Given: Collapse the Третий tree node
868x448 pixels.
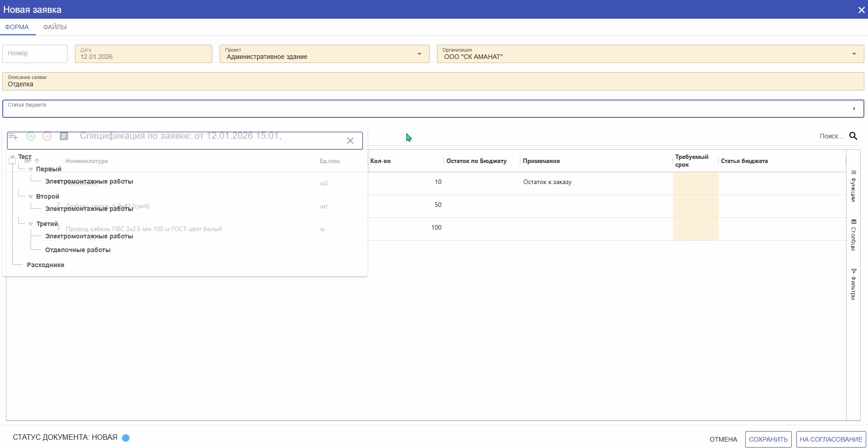Looking at the screenshot, I should tap(31, 224).
